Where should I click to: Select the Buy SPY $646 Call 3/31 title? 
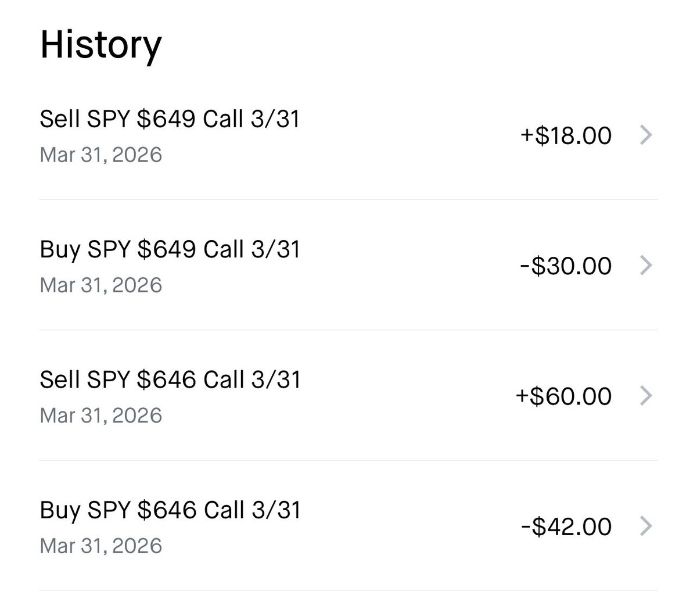[x=170, y=510]
